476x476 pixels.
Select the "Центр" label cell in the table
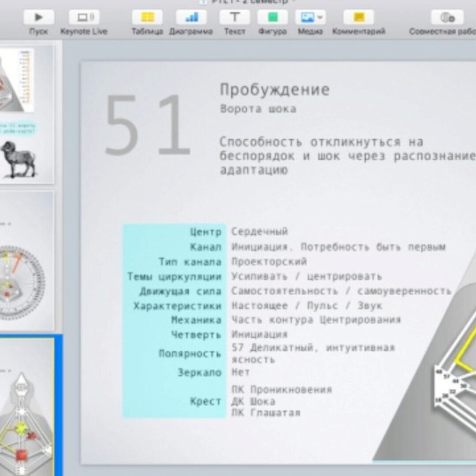coord(205,232)
